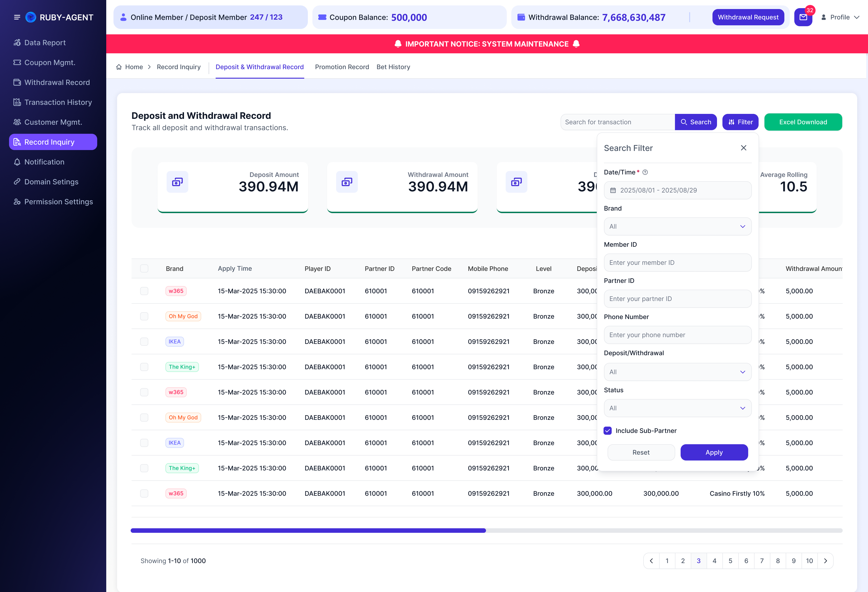Viewport: 868px width, 592px height.
Task: Toggle the select-all header checkbox
Action: [144, 268]
